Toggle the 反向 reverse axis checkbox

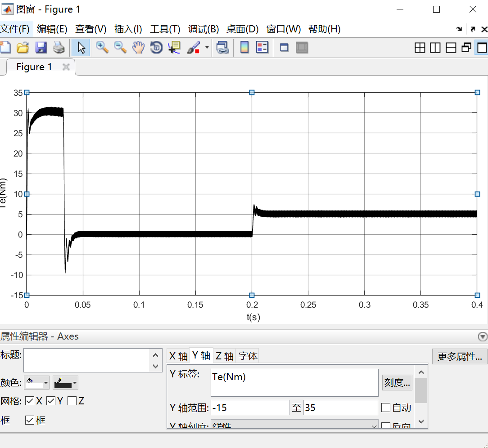click(x=386, y=426)
